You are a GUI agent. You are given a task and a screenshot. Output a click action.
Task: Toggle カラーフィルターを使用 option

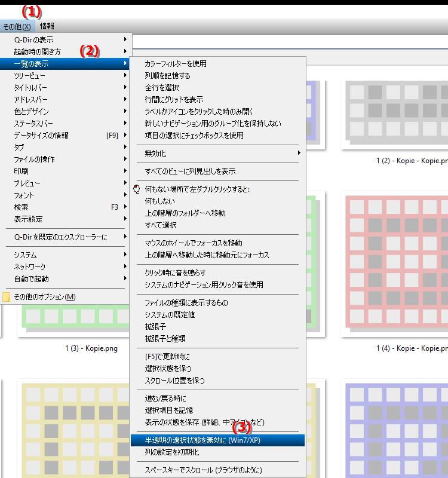point(176,64)
